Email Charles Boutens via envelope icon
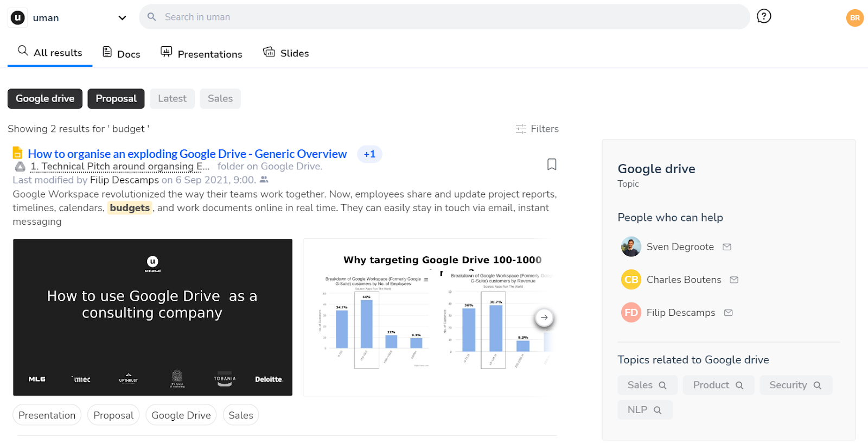The image size is (868, 443). (734, 280)
